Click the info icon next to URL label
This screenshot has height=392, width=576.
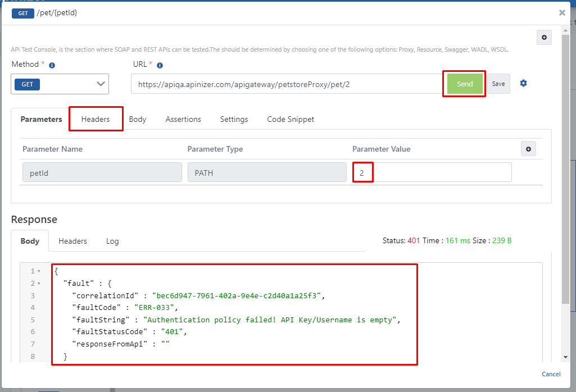[x=160, y=65]
